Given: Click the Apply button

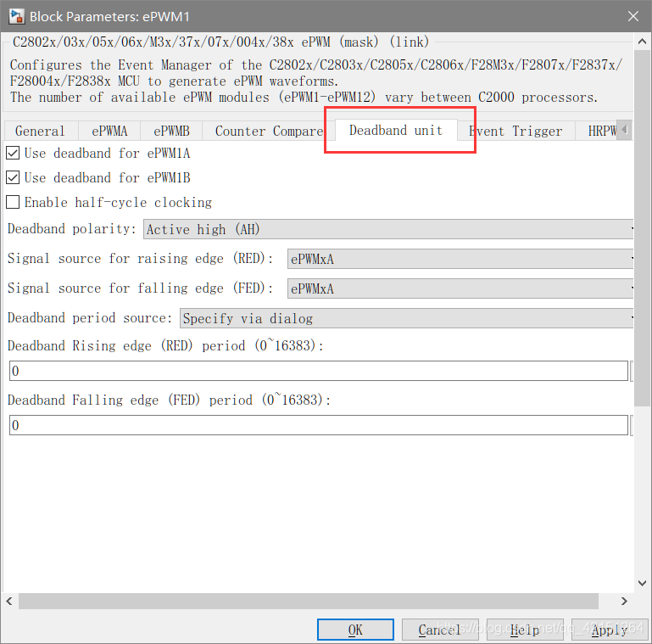Looking at the screenshot, I should click(610, 630).
